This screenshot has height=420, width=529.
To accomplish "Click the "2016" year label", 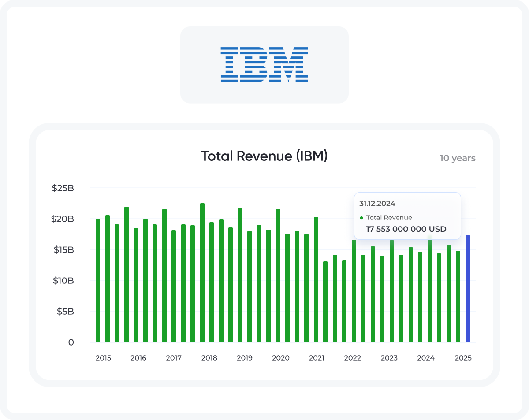I will coord(138,358).
